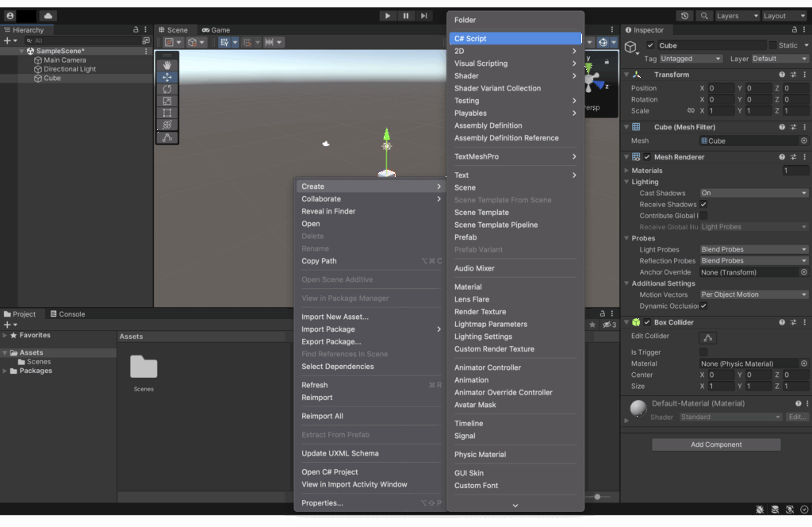Click the Add Component button

click(x=716, y=444)
